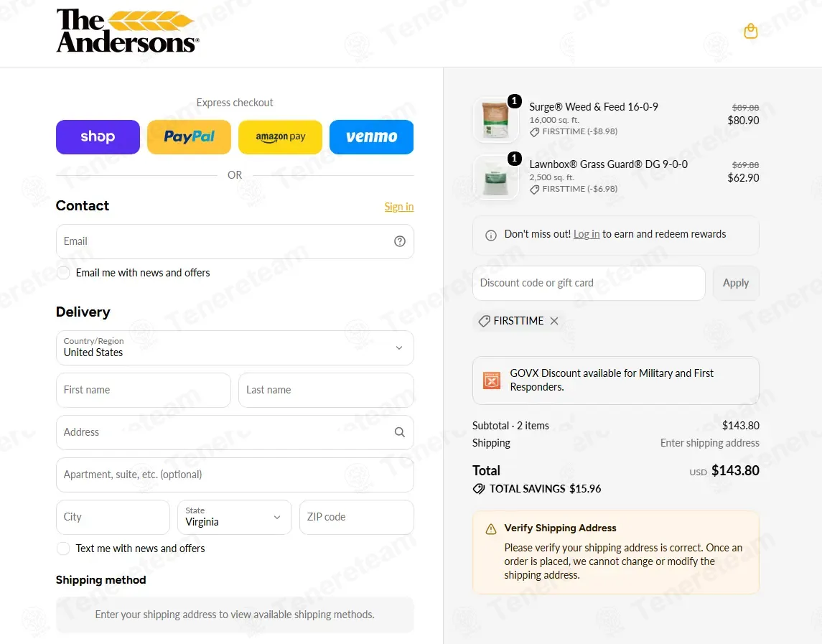822x644 pixels.
Task: Enable Text me with news and offers
Action: coord(63,549)
